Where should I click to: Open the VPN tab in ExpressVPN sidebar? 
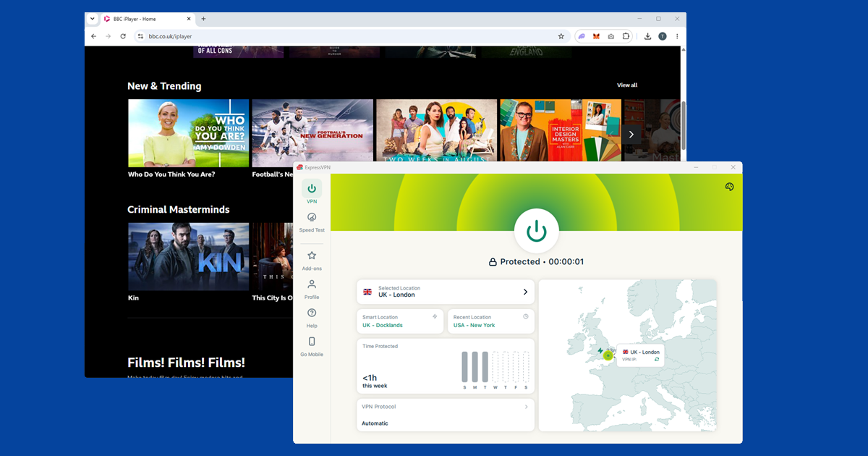point(312,193)
